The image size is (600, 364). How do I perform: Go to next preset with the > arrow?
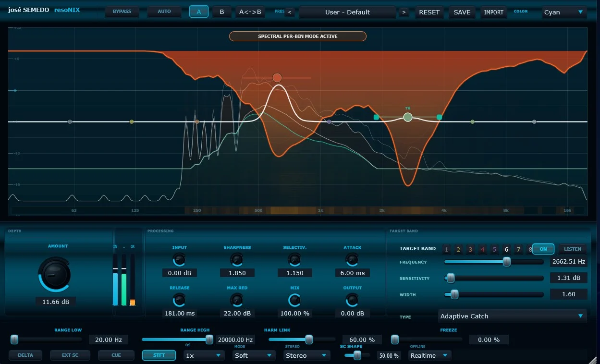click(x=404, y=12)
